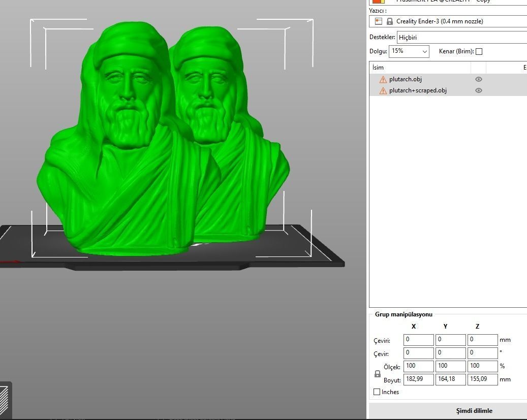Tick the Inches checkbox
Image resolution: width=527 pixels, height=420 pixels.
[377, 392]
